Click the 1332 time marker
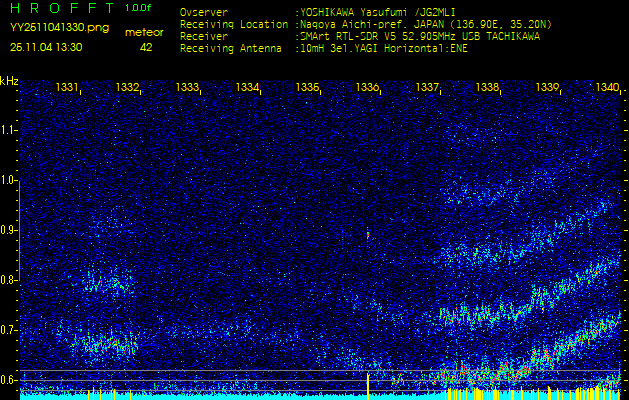The image size is (629, 400). pyautogui.click(x=127, y=87)
